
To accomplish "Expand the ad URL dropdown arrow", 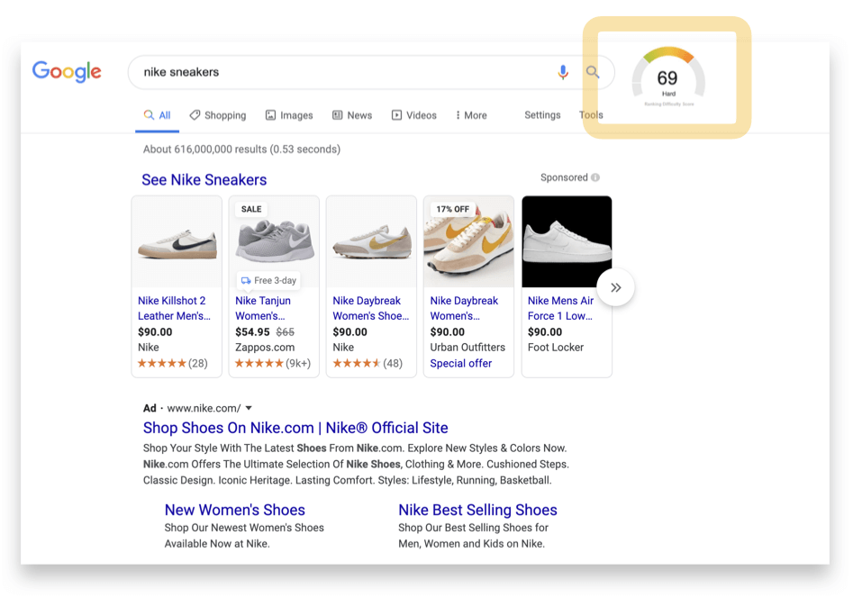I will click(250, 408).
